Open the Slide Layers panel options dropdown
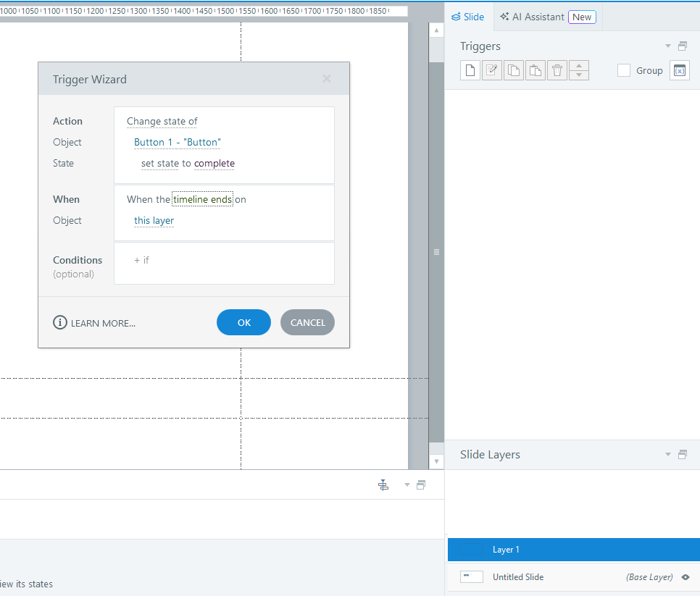The width and height of the screenshot is (700, 596). 668,455
